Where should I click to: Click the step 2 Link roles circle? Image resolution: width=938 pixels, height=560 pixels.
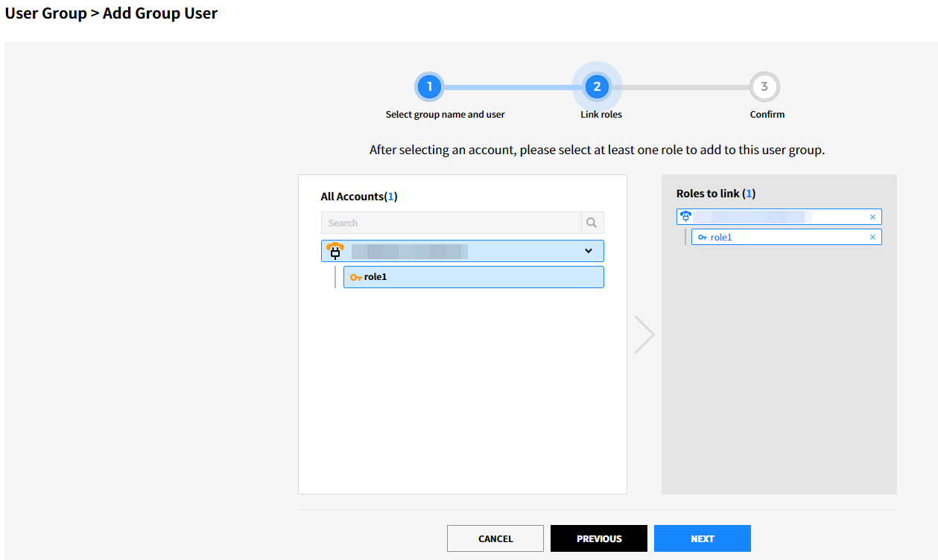(x=597, y=87)
